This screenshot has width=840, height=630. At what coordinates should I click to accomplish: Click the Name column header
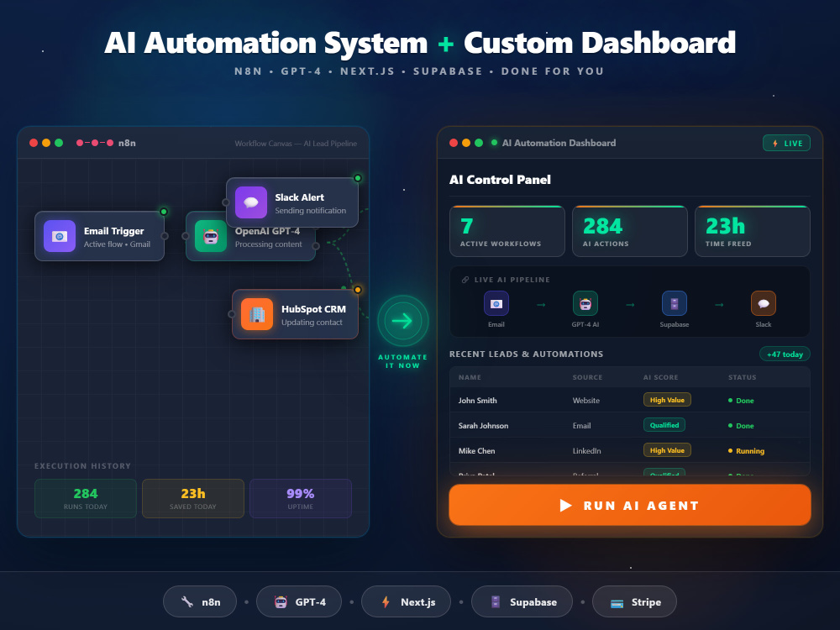470,377
